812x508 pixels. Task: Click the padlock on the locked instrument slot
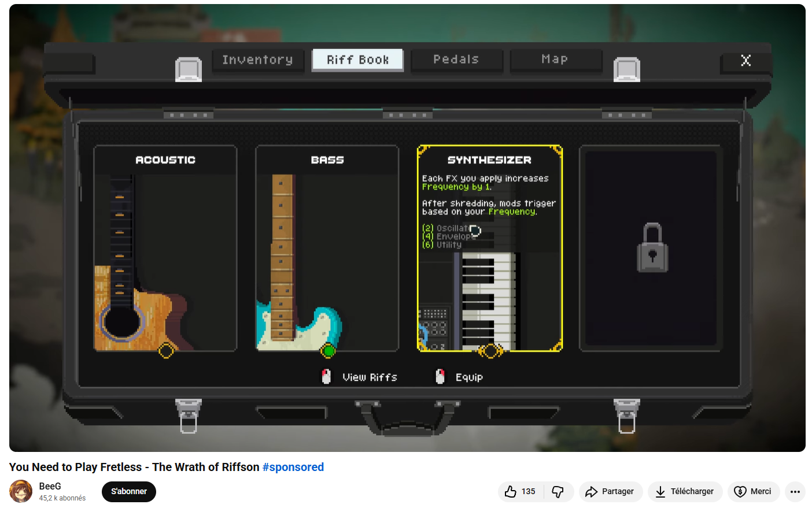click(652, 248)
